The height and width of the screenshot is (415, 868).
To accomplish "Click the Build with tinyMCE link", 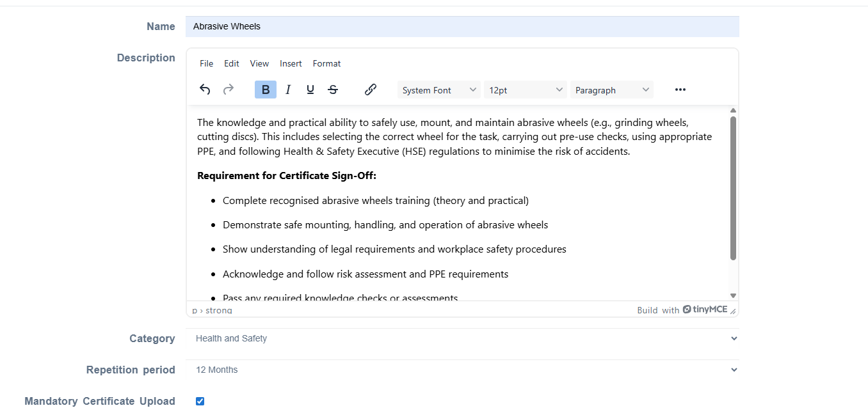I will click(682, 309).
